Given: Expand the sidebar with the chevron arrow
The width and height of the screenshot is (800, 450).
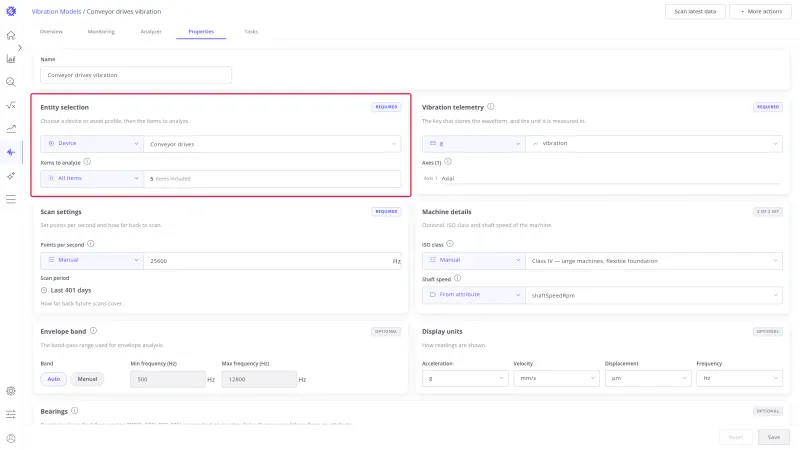Looking at the screenshot, I should click(20, 48).
